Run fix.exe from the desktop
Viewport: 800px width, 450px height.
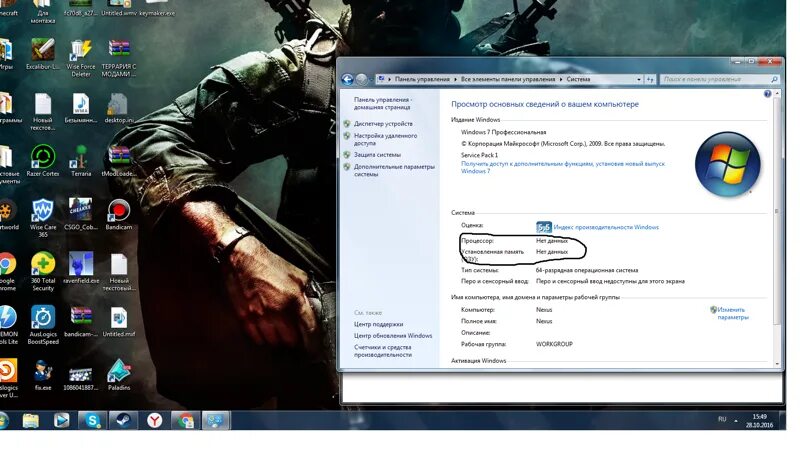point(43,375)
